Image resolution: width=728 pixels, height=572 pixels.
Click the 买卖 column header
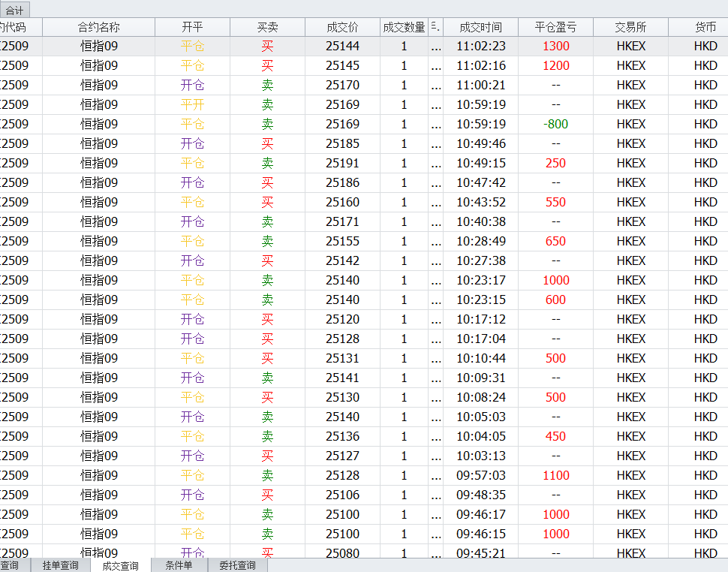267,27
